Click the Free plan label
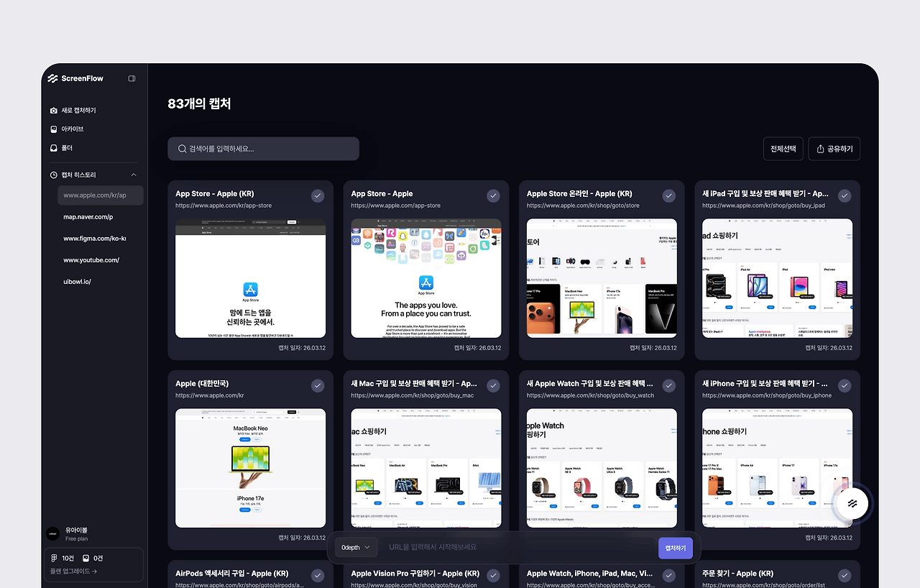Screen dimensions: 920x588 [76, 539]
